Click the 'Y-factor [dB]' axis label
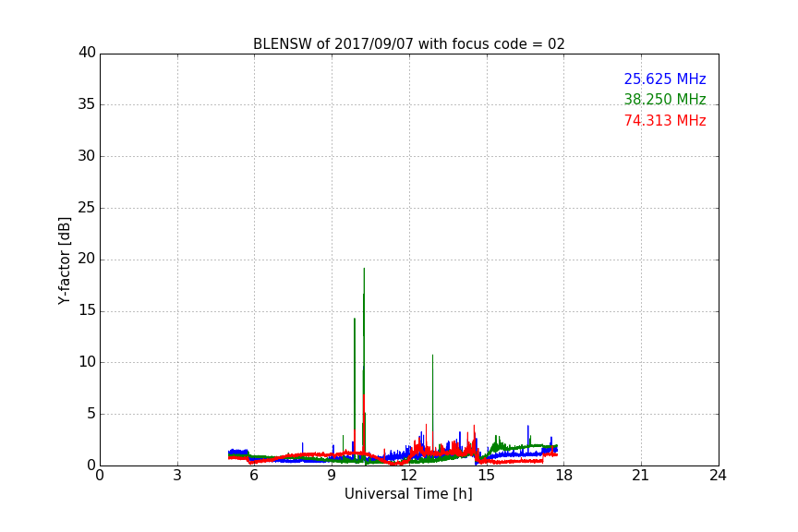 click(64, 260)
